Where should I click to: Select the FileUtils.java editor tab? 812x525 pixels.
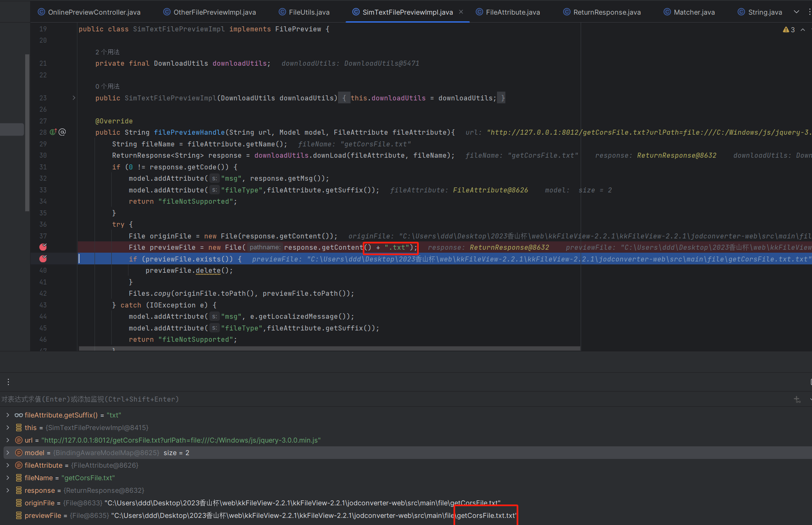coord(304,12)
